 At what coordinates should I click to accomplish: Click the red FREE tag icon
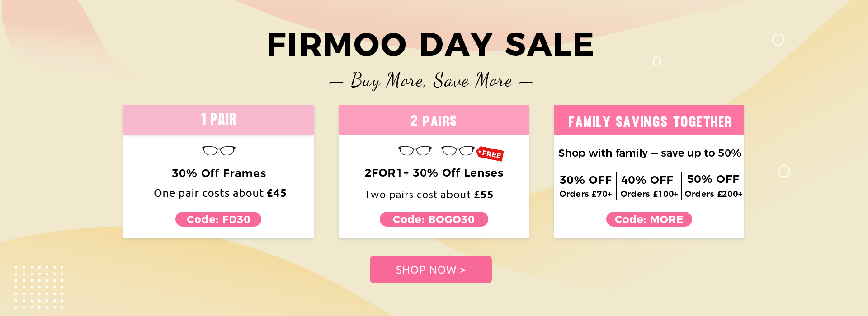coord(491,154)
